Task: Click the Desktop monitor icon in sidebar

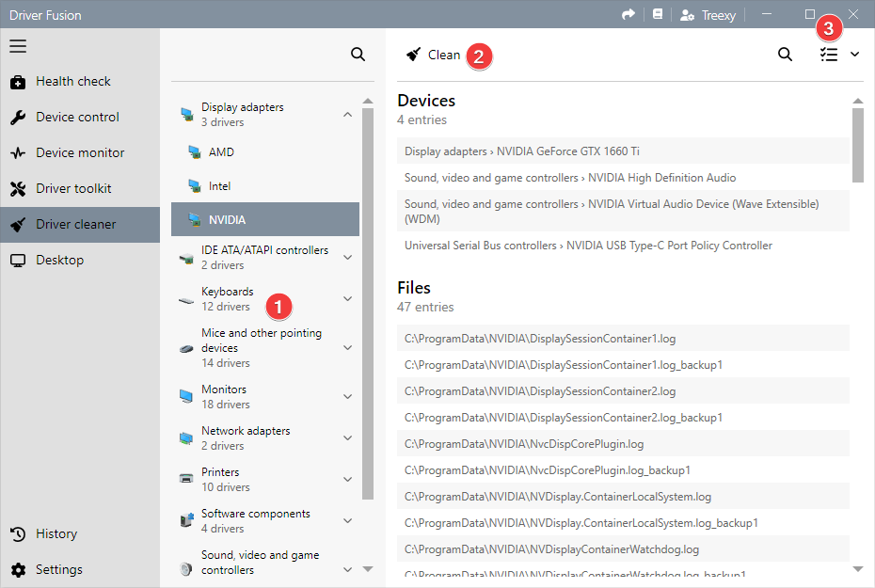Action: click(18, 261)
